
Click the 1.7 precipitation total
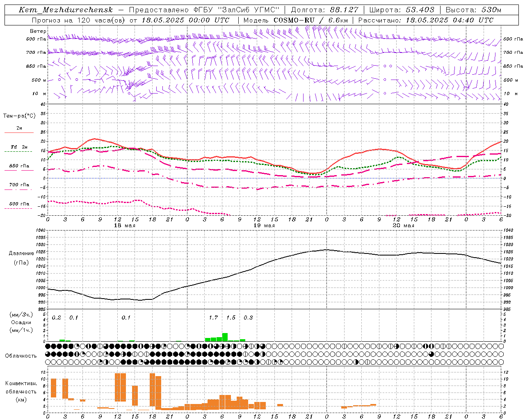213,318
